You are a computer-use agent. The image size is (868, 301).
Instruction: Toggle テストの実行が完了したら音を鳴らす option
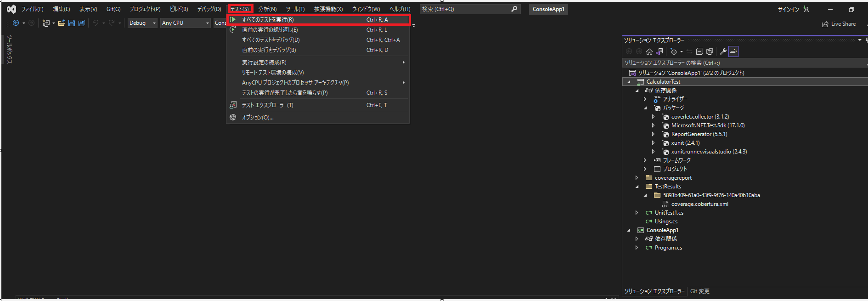[318, 93]
